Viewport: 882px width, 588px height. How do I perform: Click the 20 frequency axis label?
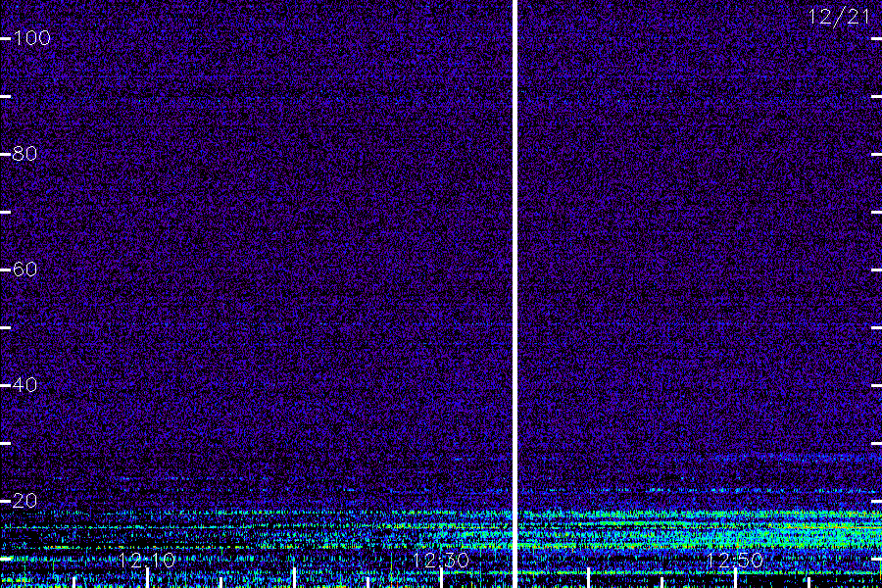(x=24, y=501)
